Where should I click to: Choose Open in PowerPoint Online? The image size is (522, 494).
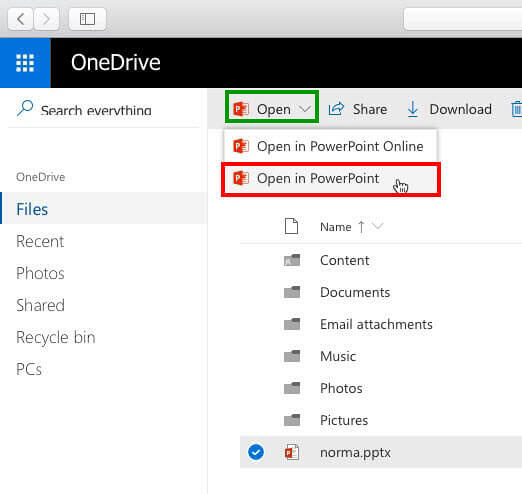(x=330, y=146)
